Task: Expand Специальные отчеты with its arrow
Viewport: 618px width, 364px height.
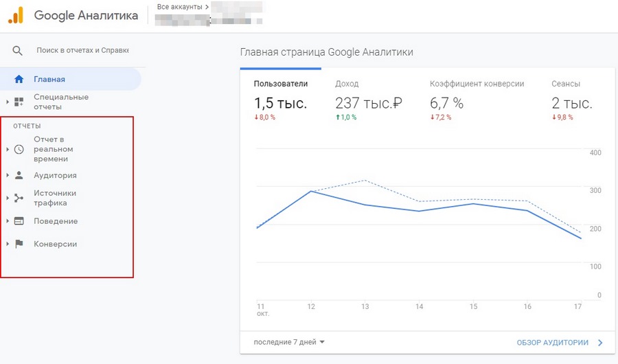Action: 8,102
